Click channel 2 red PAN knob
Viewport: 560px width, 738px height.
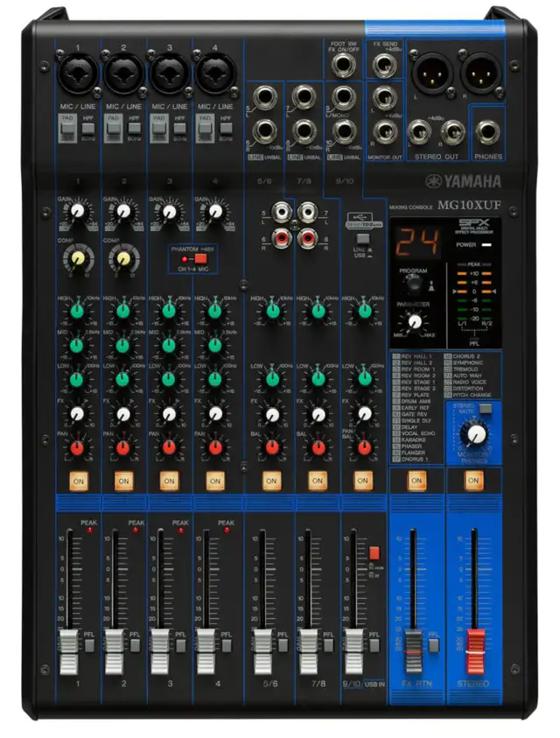(122, 447)
